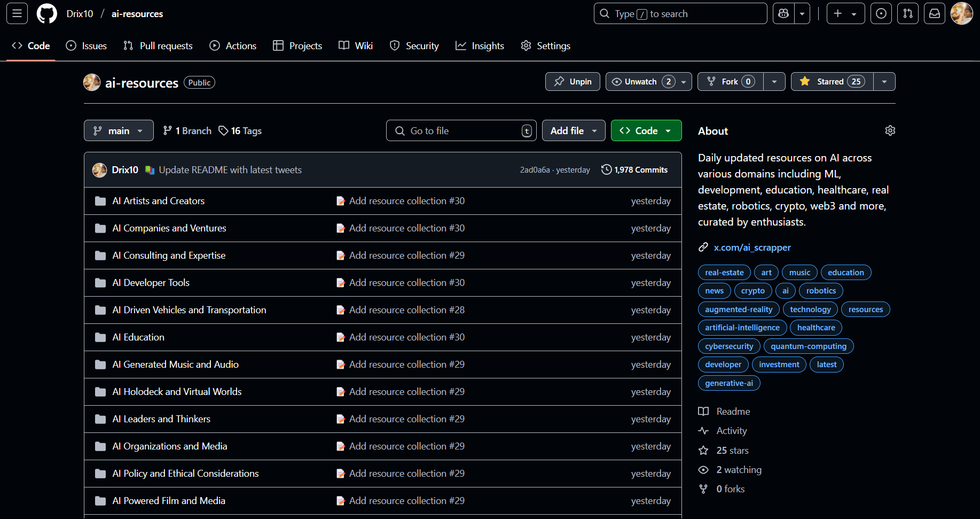
Task: View the 2 watching link
Action: tap(730, 470)
